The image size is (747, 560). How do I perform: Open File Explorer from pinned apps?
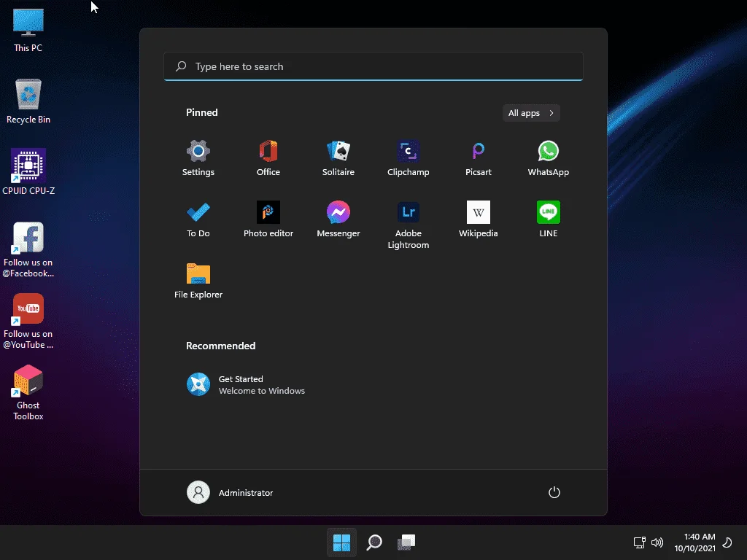coord(198,281)
